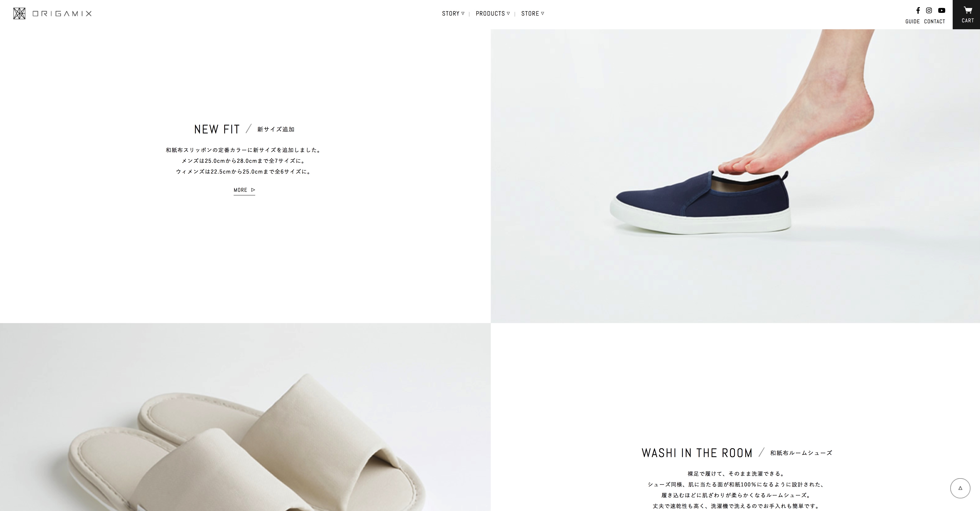
Task: Open the Facebook icon link
Action: pyautogui.click(x=918, y=10)
